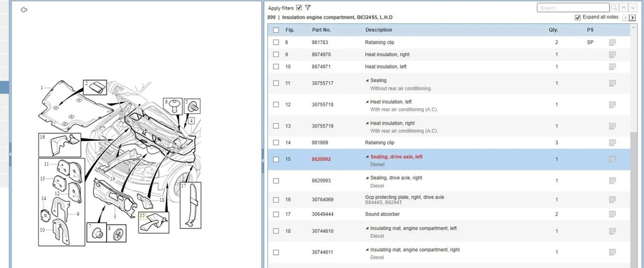This screenshot has width=644, height=268.
Task: Click the search magnifier icon
Action: coord(614,8)
